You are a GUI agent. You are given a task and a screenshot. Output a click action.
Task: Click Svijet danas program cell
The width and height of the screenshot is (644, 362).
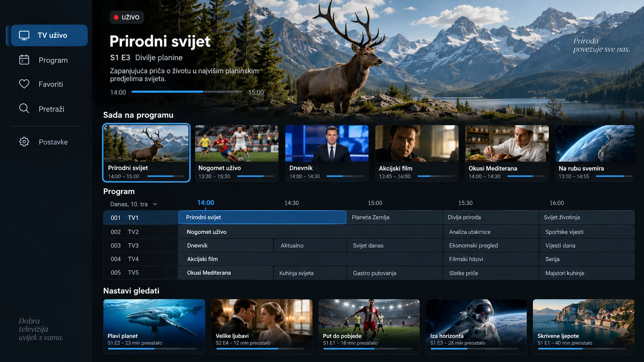pyautogui.click(x=394, y=245)
